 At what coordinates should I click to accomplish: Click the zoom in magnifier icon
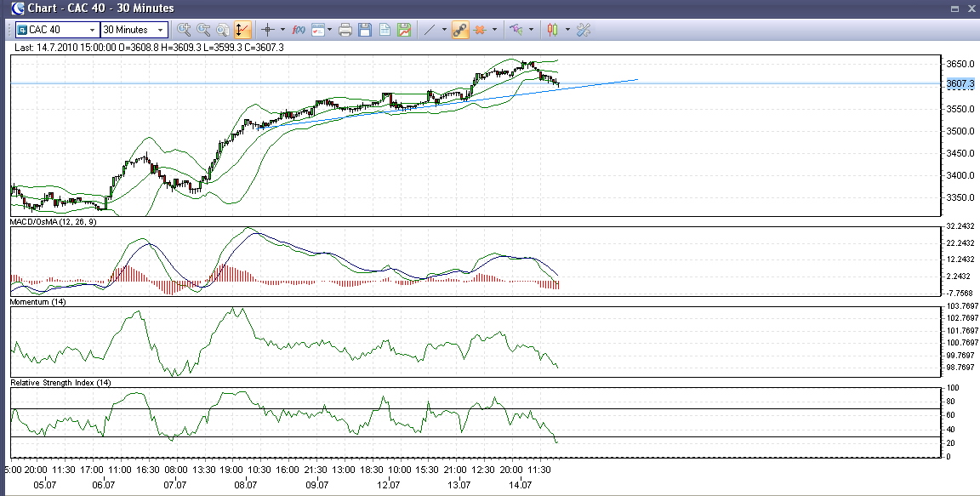point(183,30)
